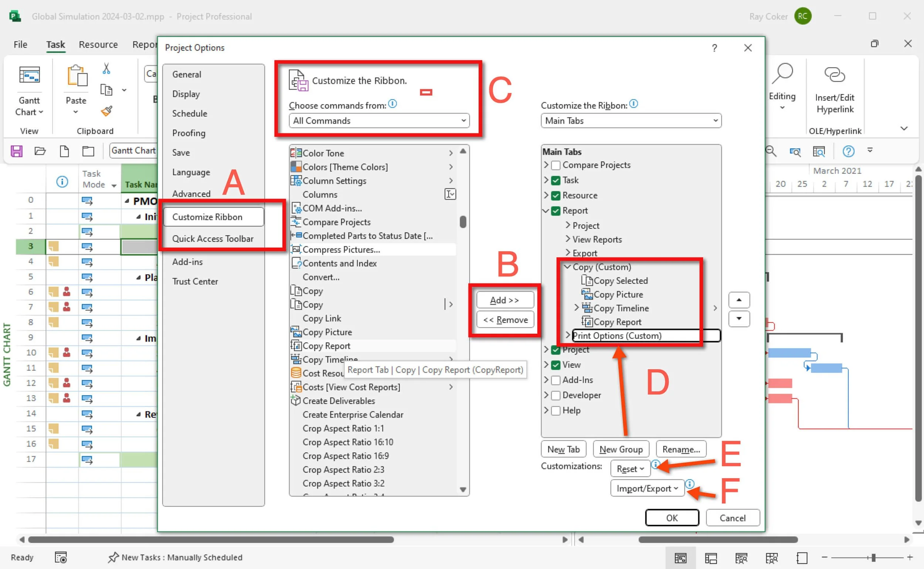
Task: Click the Gantt Chart view icon
Action: (29, 75)
